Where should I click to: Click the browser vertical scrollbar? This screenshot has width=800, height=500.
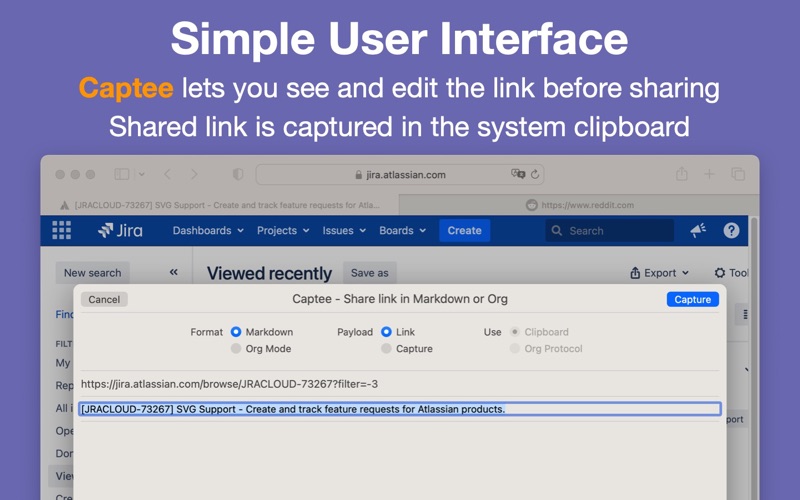coord(754,357)
